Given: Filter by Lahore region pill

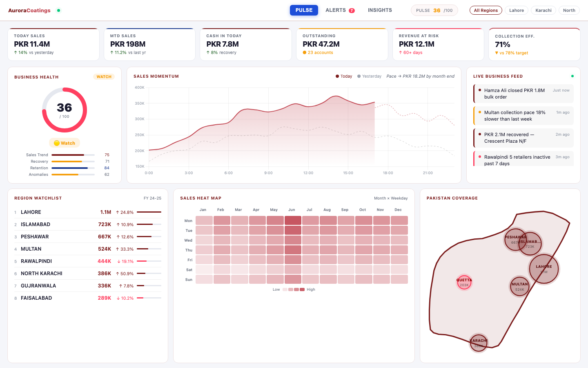Looking at the screenshot, I should click(517, 10).
